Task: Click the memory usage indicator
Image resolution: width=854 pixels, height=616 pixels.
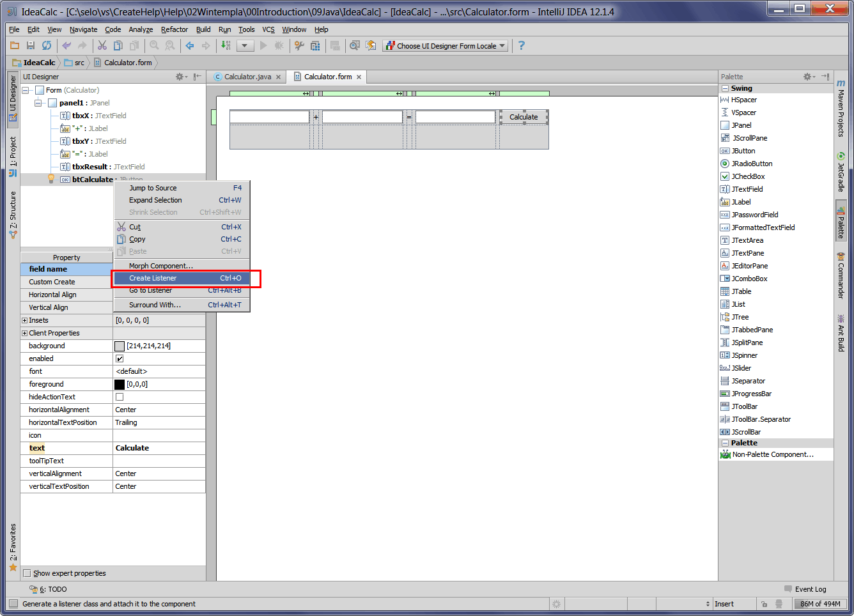Action: point(820,604)
